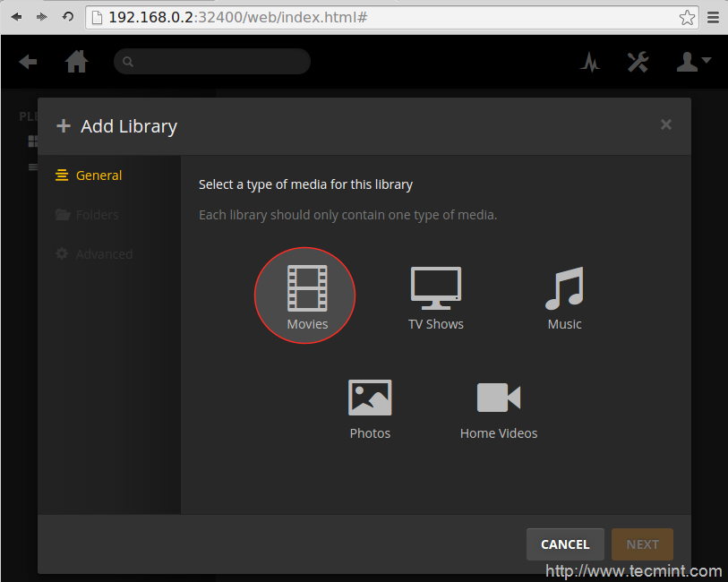Open settings wrench and screwdriver icon
728x582 pixels.
coord(638,62)
